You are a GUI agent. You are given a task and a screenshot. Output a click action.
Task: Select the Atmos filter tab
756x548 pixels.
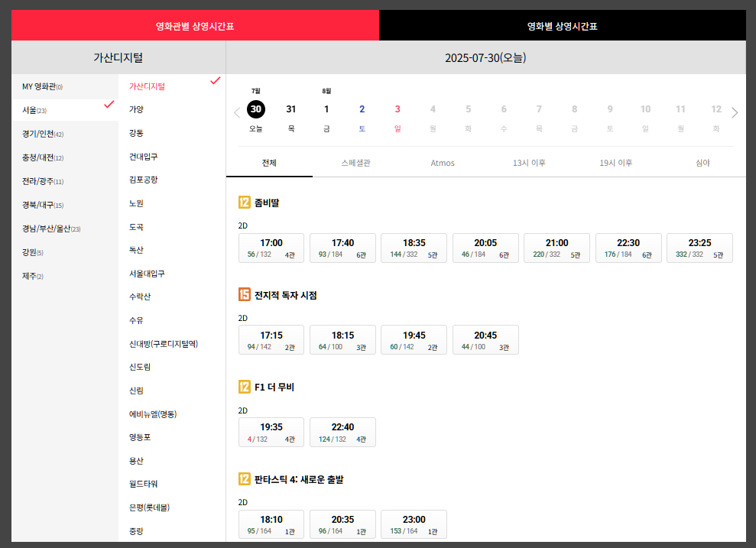[x=443, y=163]
